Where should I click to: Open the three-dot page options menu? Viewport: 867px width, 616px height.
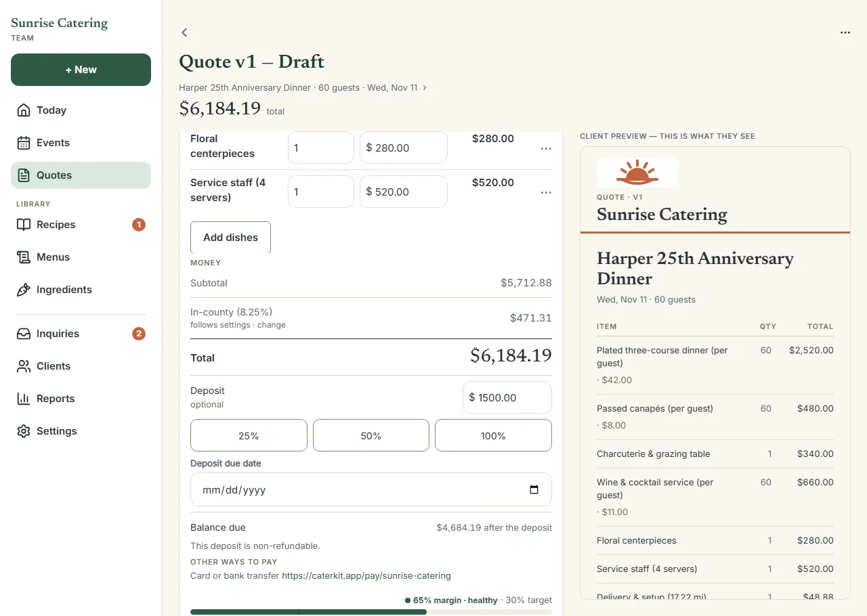845,32
